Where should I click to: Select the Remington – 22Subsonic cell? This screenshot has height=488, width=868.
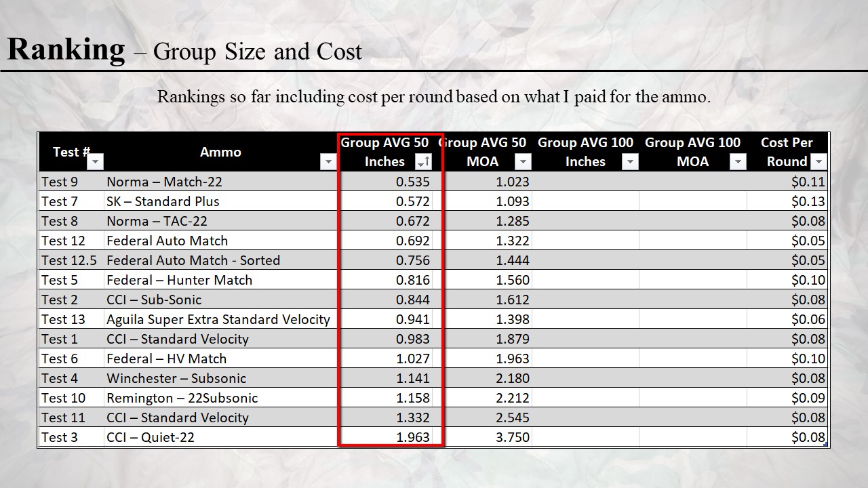point(220,398)
